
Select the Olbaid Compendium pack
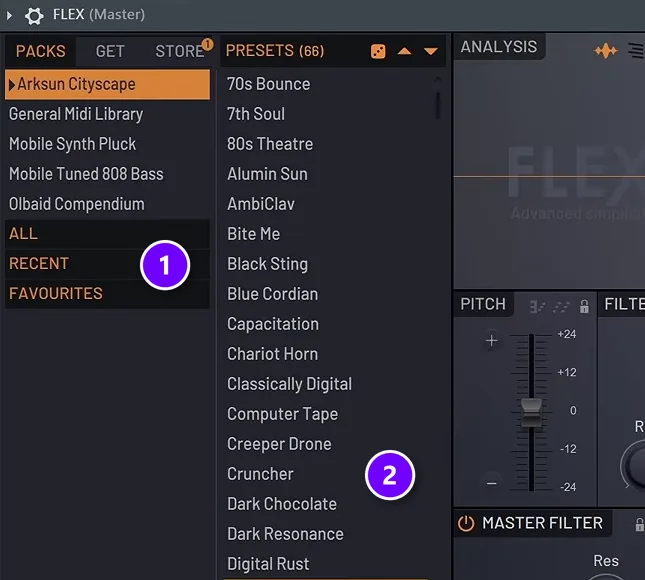[x=107, y=204]
